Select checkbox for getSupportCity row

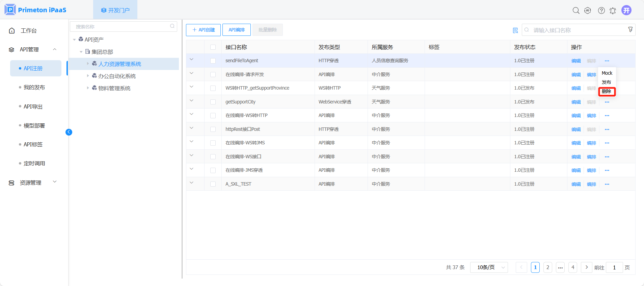pyautogui.click(x=213, y=102)
